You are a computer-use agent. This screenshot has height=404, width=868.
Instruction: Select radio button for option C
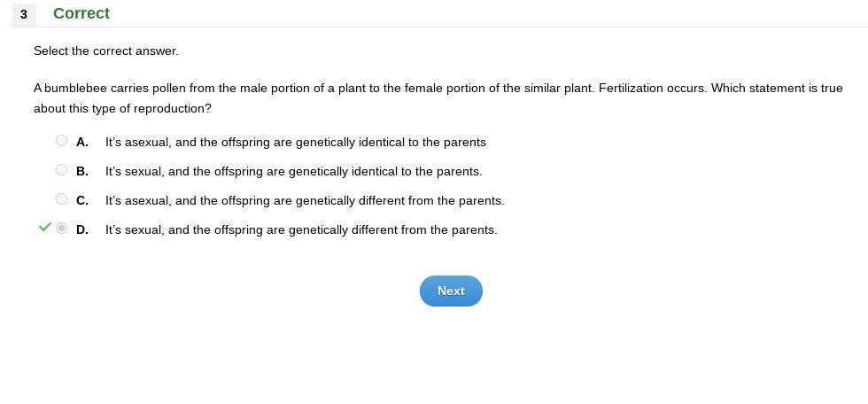click(x=61, y=199)
